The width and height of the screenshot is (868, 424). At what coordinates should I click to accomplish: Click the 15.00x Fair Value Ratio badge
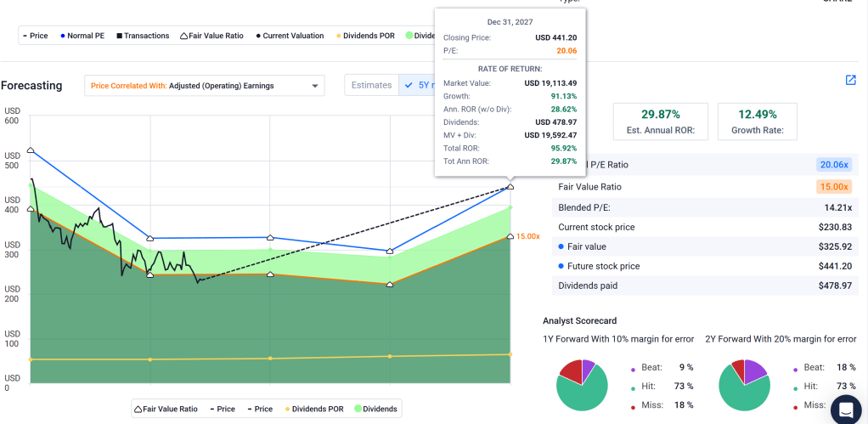pyautogui.click(x=833, y=187)
